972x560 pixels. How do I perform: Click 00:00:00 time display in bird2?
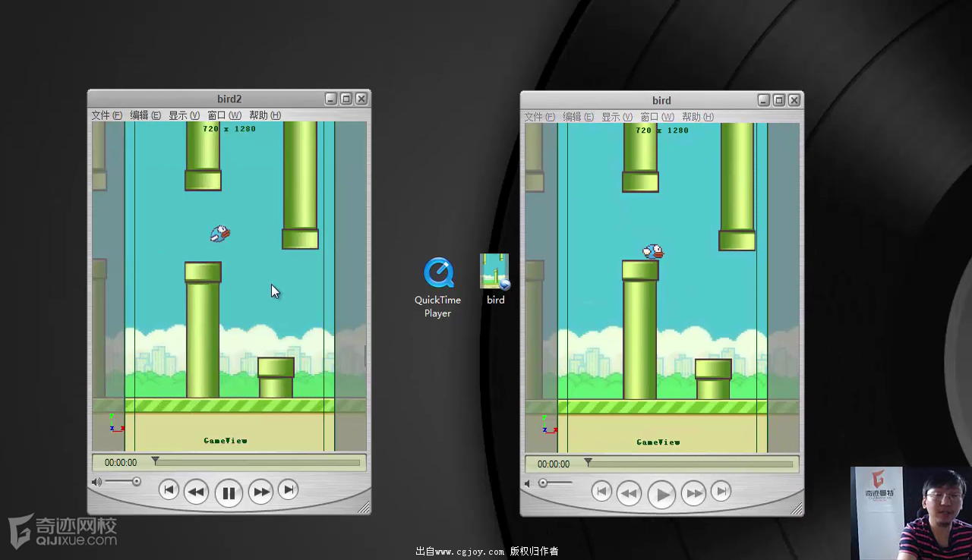[x=121, y=462]
